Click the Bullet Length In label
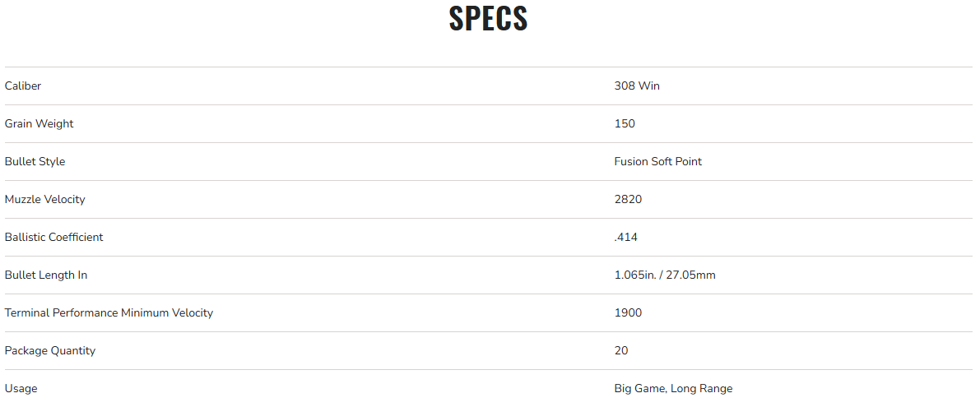Screen dimensions: 980x407 (46, 275)
